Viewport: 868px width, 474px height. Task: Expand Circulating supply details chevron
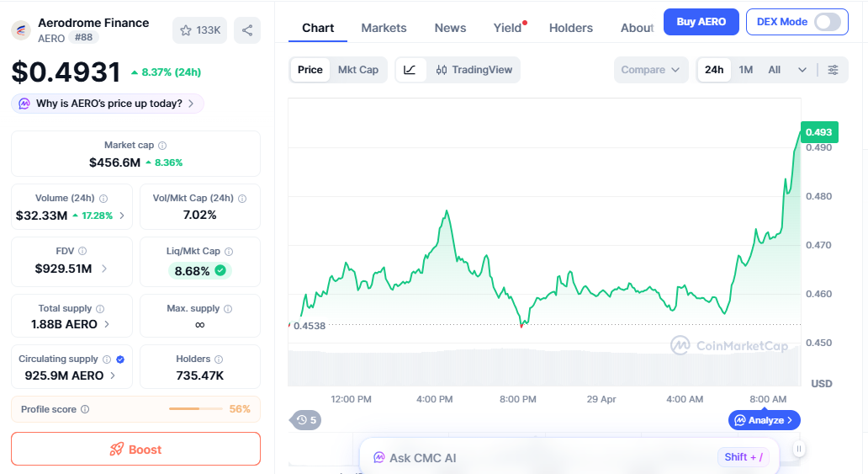coord(113,375)
